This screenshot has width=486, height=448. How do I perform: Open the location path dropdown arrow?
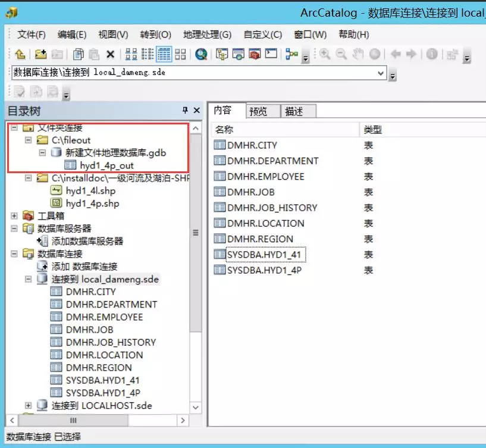(x=381, y=73)
